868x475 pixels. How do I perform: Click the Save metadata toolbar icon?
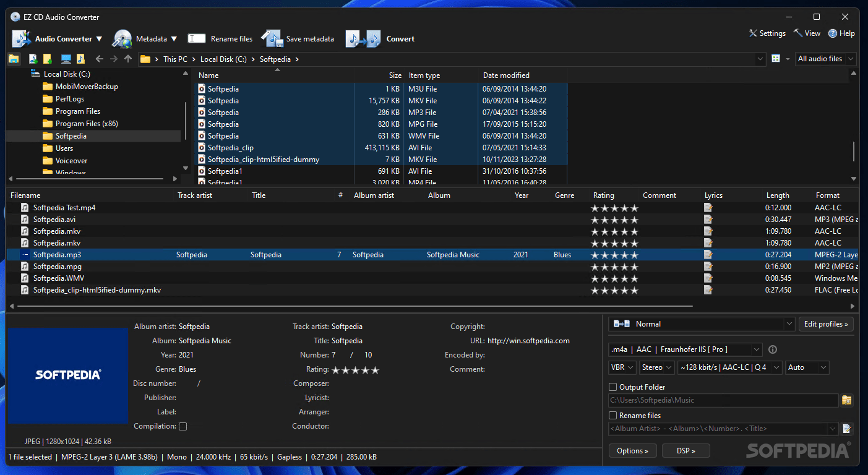coord(272,39)
